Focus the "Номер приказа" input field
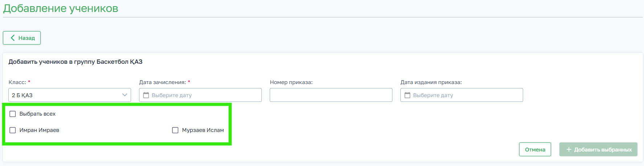The height and width of the screenshot is (166, 644). (x=331, y=95)
